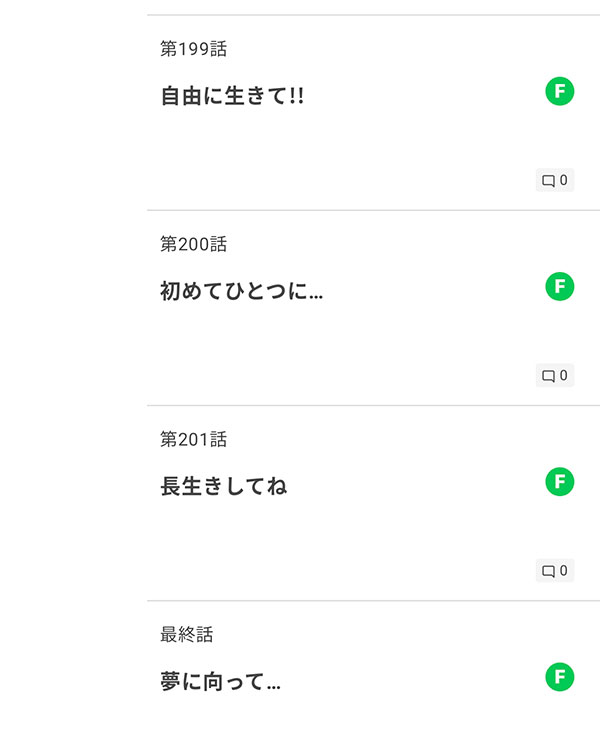Click the comment count 0 of 第201話

click(564, 571)
